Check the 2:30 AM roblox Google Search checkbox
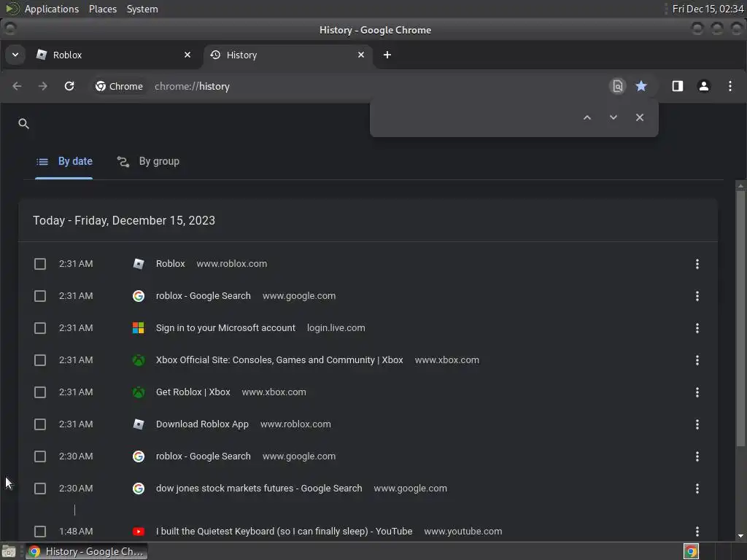 click(x=40, y=456)
